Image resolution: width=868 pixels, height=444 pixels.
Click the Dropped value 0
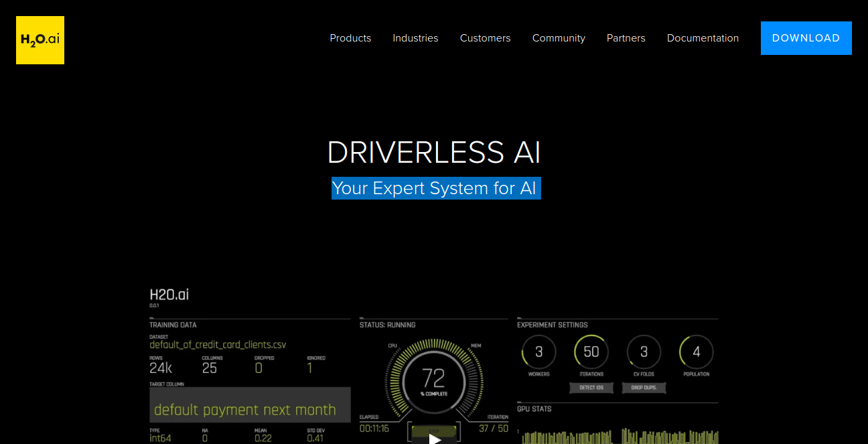(x=259, y=368)
